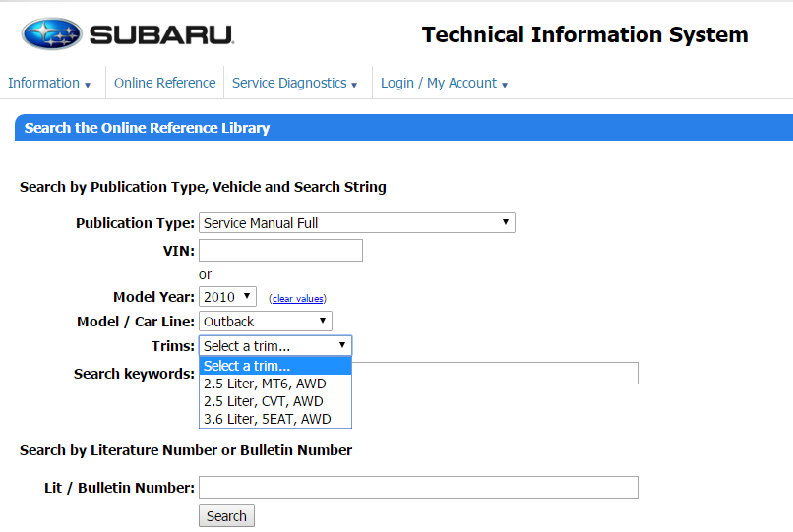Screen dimensions: 793x532
Task: Choose the 'Select a trim...' highlighted option
Action: click(275, 366)
